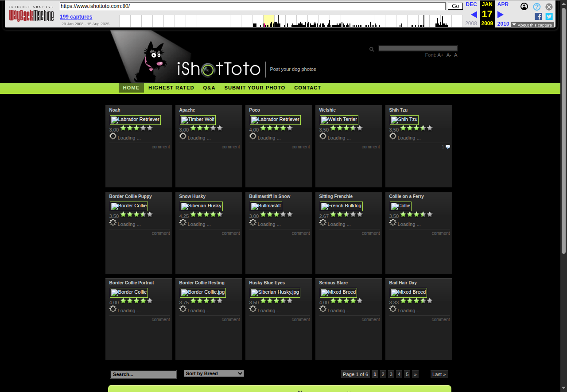Click the bottom Search... input field

point(143,374)
